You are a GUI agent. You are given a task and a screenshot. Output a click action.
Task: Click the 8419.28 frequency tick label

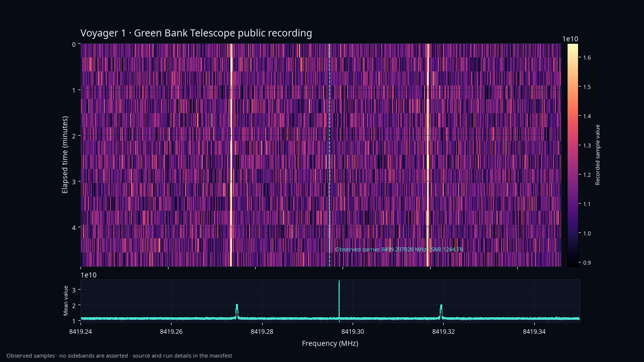click(x=262, y=332)
